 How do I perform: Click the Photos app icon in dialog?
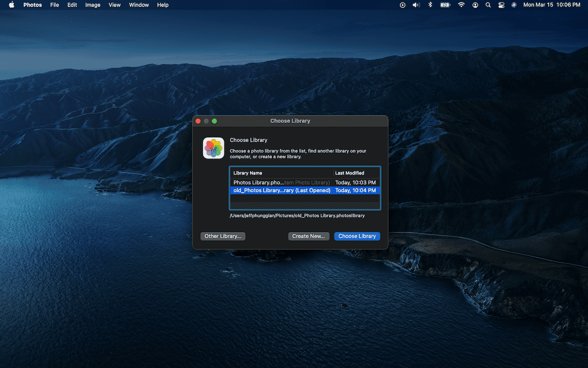213,148
